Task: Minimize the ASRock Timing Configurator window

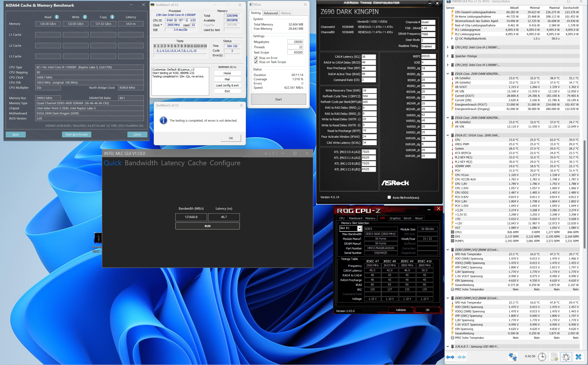Action: 430,3
